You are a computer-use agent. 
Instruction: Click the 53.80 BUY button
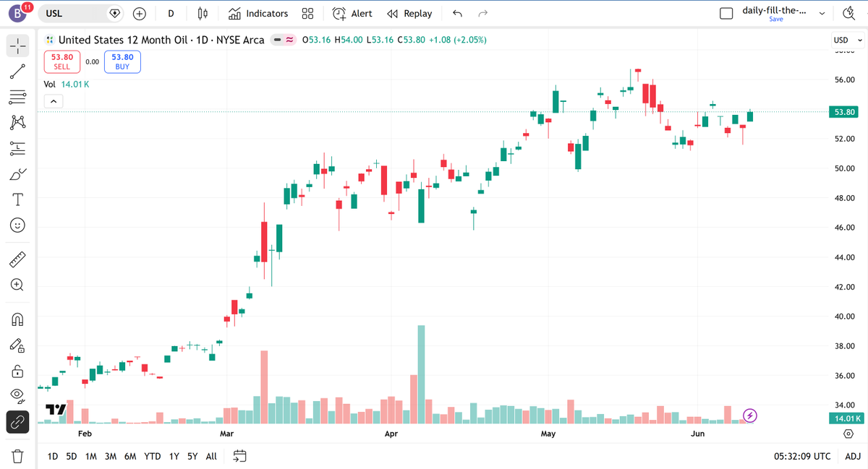point(122,61)
